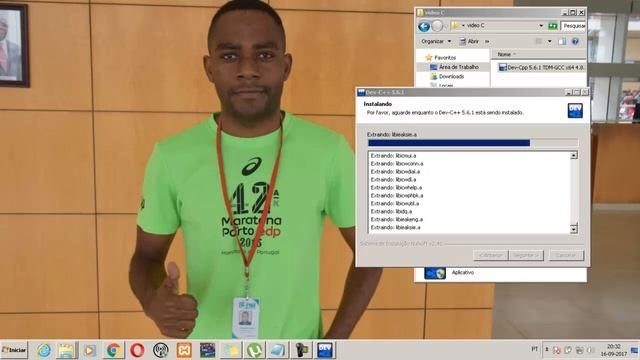Select Favoritos in navigation pane
Image resolution: width=640 pixels, height=360 pixels.
click(440, 58)
